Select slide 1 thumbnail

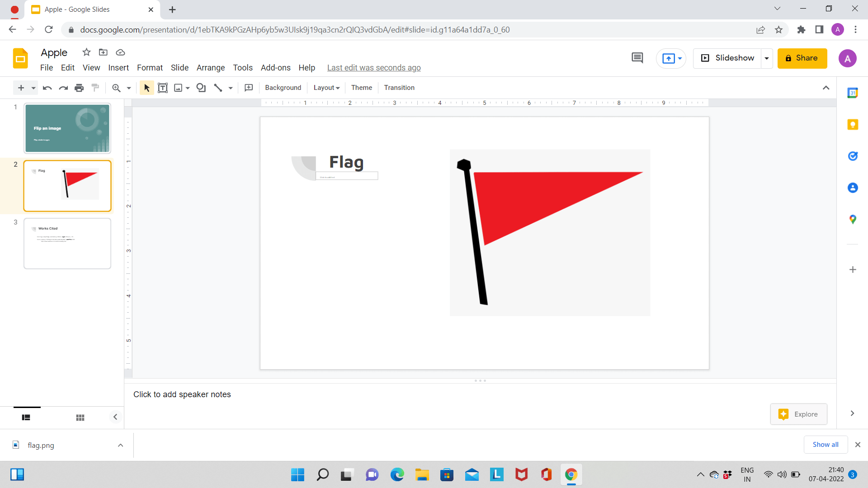(x=67, y=127)
